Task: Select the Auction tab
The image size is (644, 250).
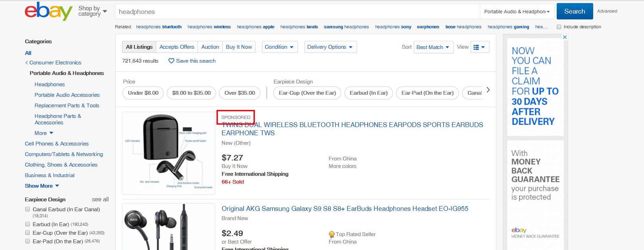Action: coord(210,47)
